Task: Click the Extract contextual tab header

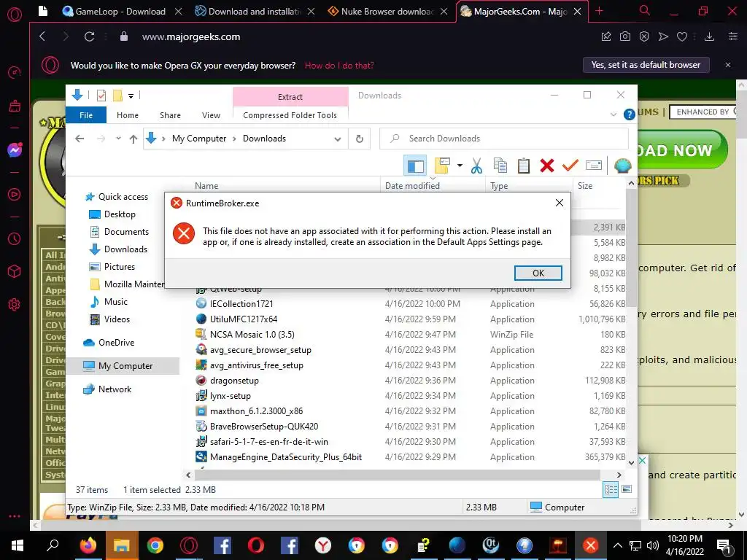Action: point(290,97)
